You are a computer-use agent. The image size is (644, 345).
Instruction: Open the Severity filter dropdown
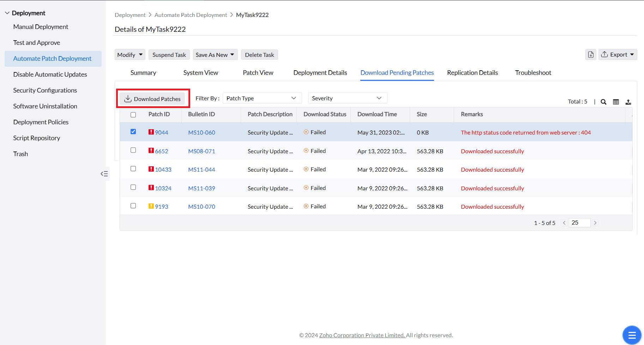click(347, 98)
